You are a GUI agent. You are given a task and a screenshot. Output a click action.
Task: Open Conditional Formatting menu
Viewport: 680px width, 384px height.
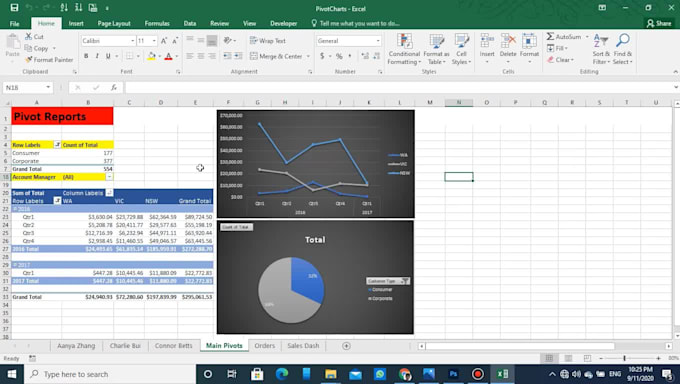tap(404, 49)
